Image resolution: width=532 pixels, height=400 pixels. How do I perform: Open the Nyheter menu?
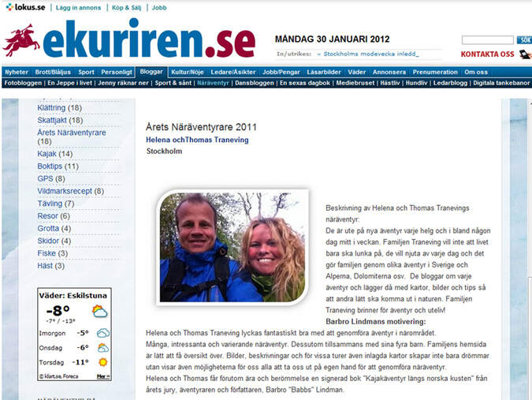(x=17, y=72)
